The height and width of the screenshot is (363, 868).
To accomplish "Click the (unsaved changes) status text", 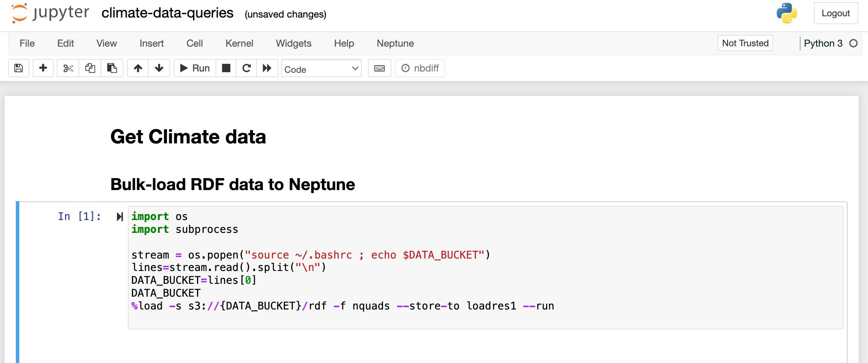I will point(285,14).
